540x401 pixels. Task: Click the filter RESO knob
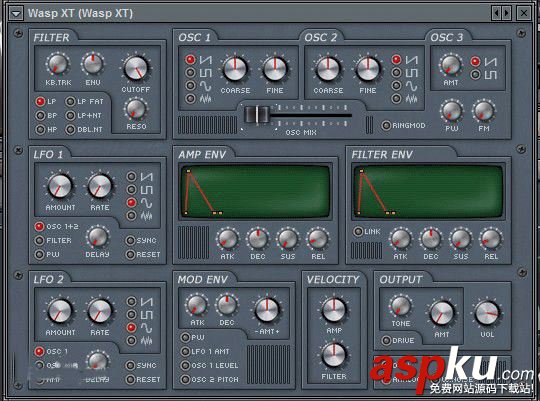(136, 109)
